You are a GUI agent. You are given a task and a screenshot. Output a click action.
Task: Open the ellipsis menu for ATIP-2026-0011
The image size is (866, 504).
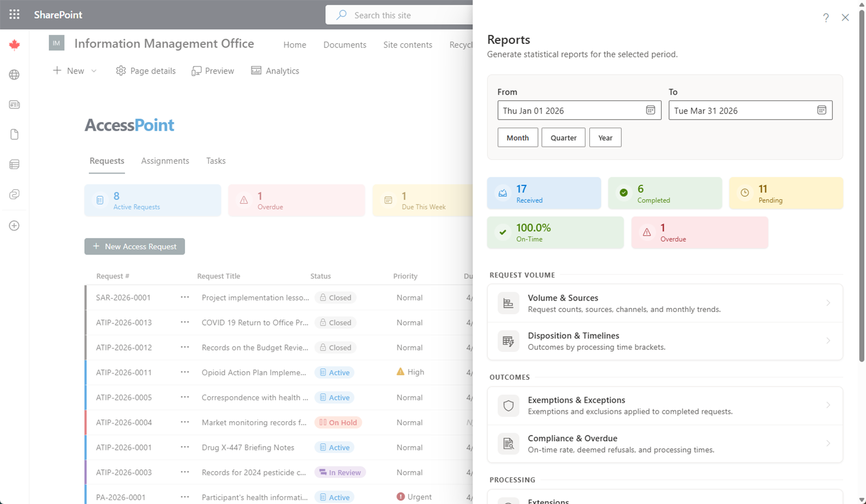pyautogui.click(x=185, y=372)
